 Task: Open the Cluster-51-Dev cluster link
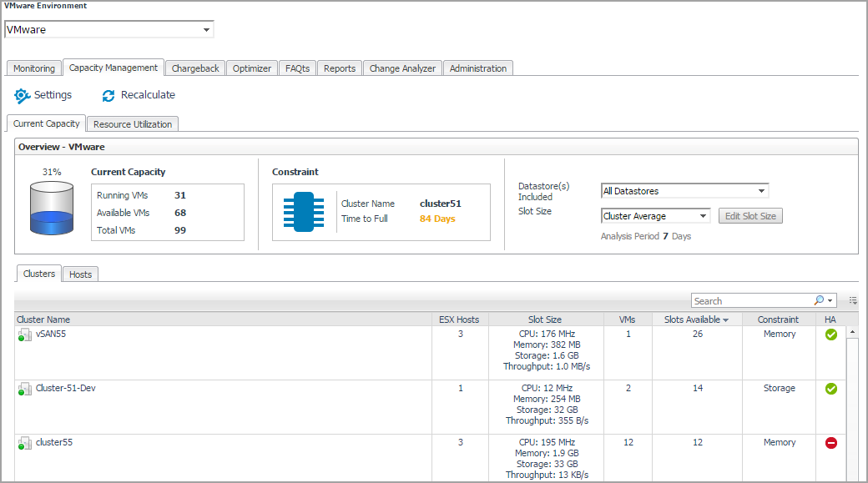coord(65,389)
